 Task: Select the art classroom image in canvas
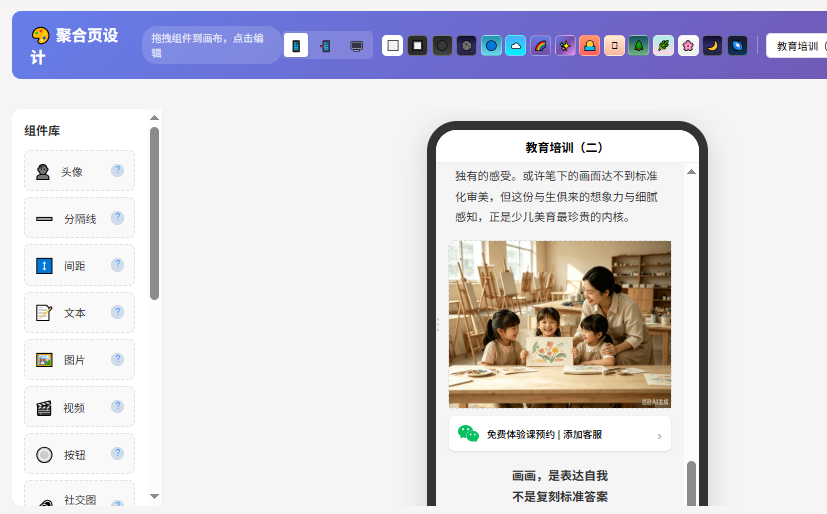click(560, 324)
